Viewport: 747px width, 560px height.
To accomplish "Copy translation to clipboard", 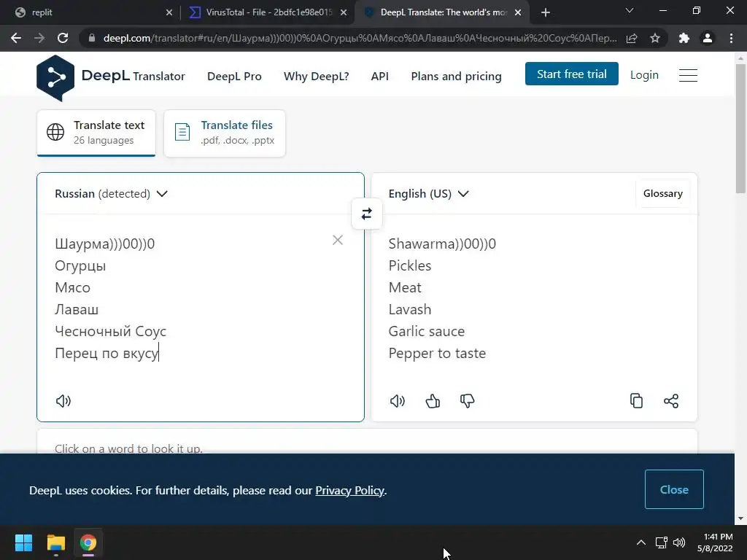I will [636, 401].
